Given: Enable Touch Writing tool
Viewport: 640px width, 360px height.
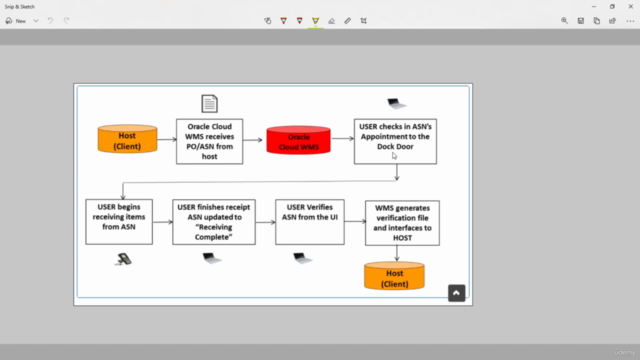Looking at the screenshot, I should pyautogui.click(x=267, y=21).
